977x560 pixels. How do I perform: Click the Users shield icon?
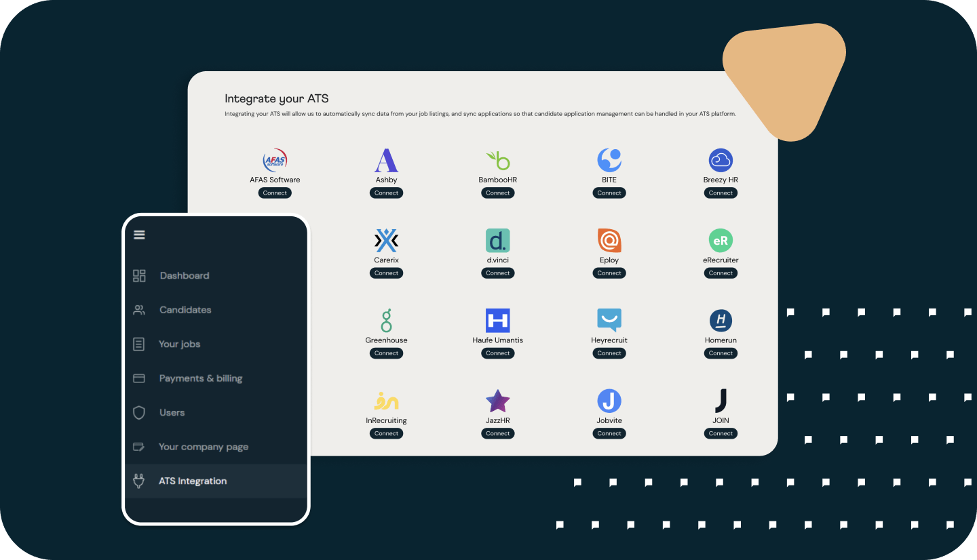pos(139,412)
